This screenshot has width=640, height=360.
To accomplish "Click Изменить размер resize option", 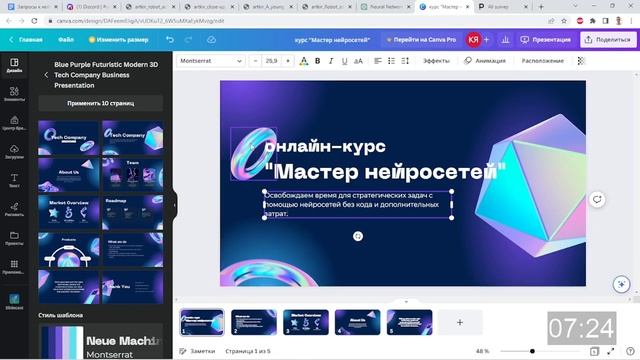I will pos(118,40).
